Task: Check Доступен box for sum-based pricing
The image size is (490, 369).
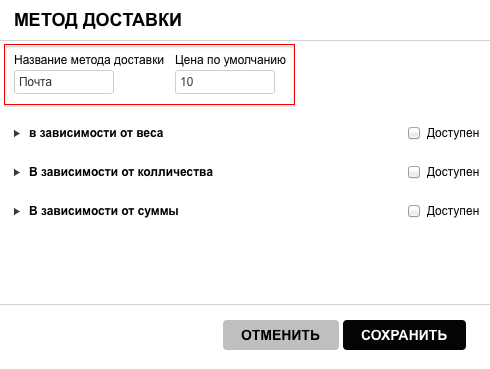Action: click(x=414, y=211)
